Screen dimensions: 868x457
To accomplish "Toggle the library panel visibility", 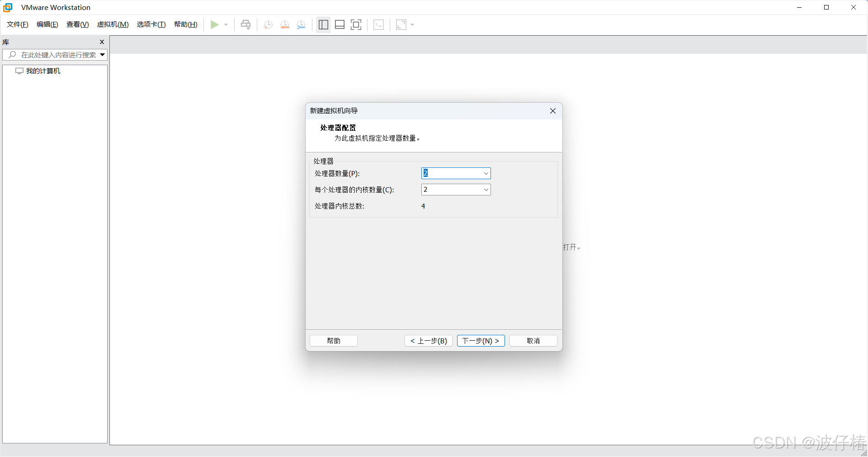I will pyautogui.click(x=323, y=25).
